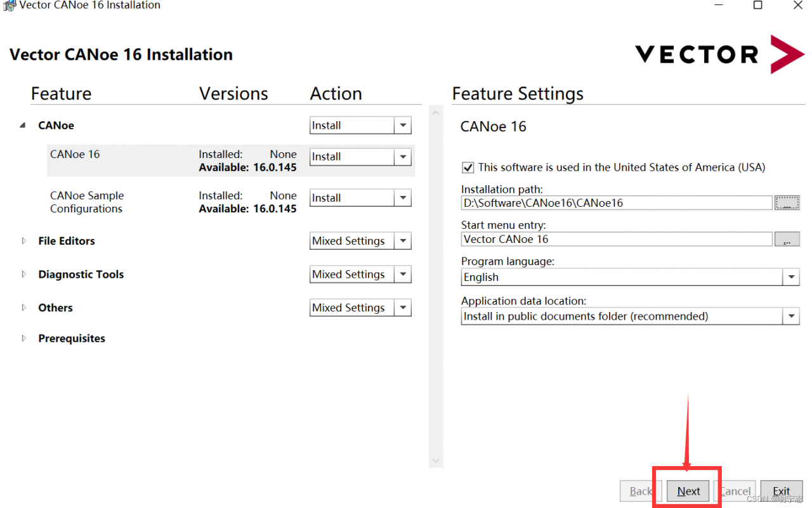Open the CANoe Sample Configurations action dropdown
The width and height of the screenshot is (812, 508).
(403, 198)
